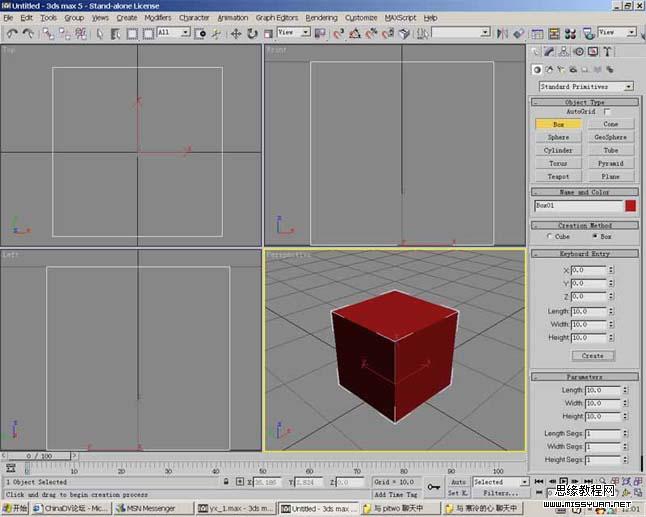Click the Unlink Selection tool
The height and width of the screenshot is (517, 646).
click(65, 34)
